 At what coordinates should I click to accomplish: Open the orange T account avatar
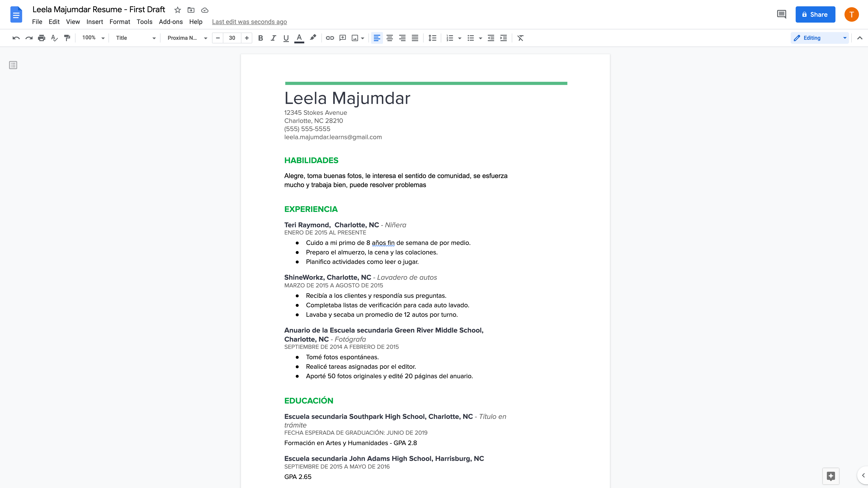click(x=851, y=14)
